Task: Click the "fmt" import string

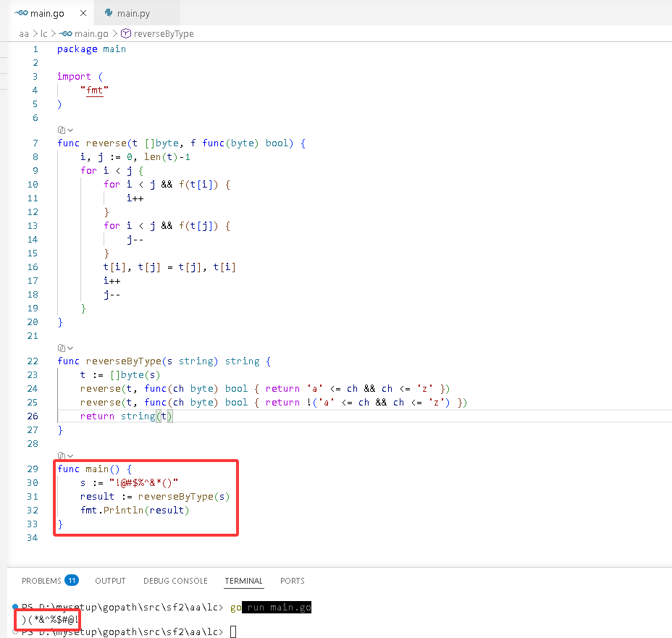Action: (94, 91)
